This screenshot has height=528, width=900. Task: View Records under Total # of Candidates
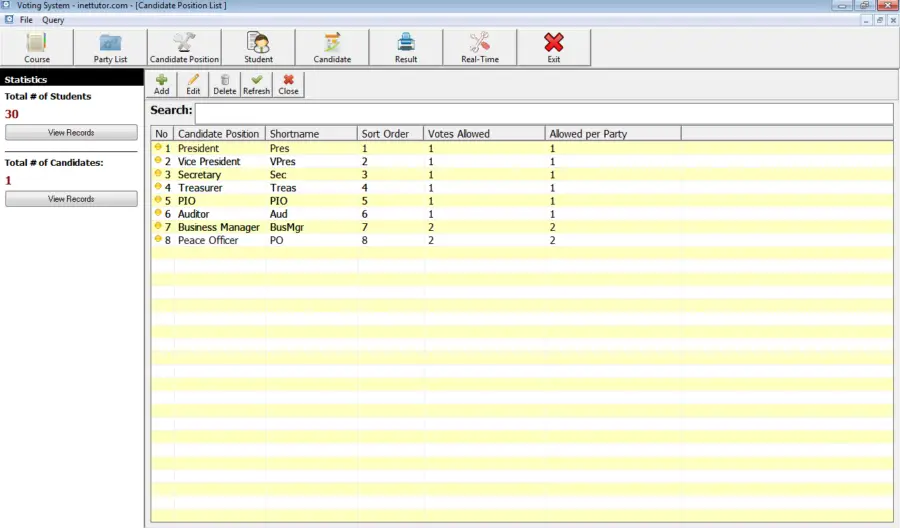click(x=71, y=199)
